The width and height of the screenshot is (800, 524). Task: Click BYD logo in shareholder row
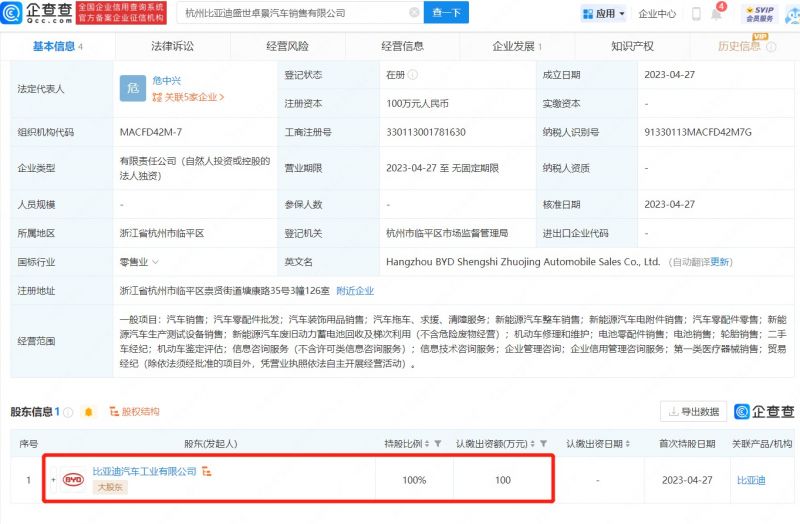point(73,480)
